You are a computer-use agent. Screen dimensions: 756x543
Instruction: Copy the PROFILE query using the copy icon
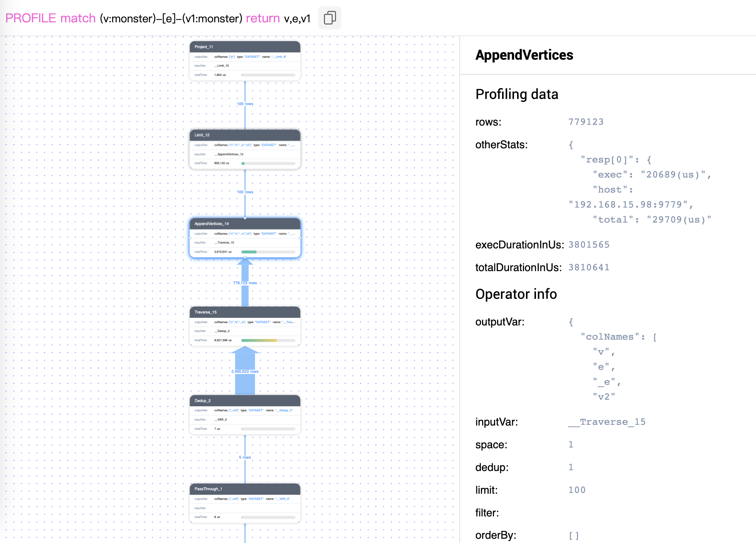[x=329, y=18]
